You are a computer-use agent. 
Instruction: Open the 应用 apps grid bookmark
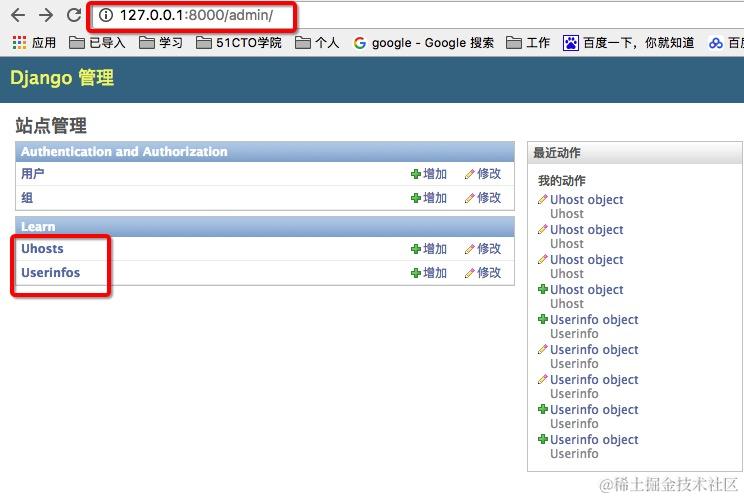coord(34,43)
